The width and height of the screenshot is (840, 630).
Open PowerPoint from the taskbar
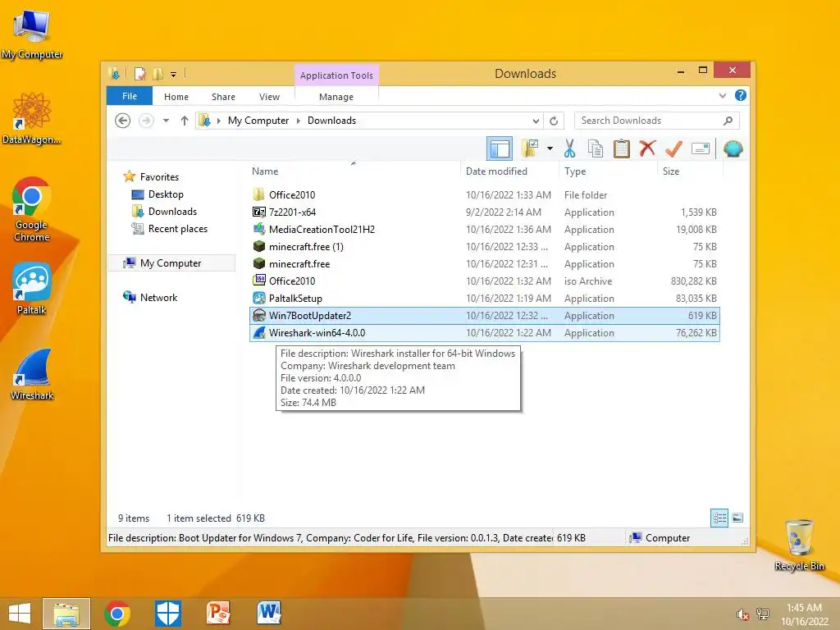218,614
